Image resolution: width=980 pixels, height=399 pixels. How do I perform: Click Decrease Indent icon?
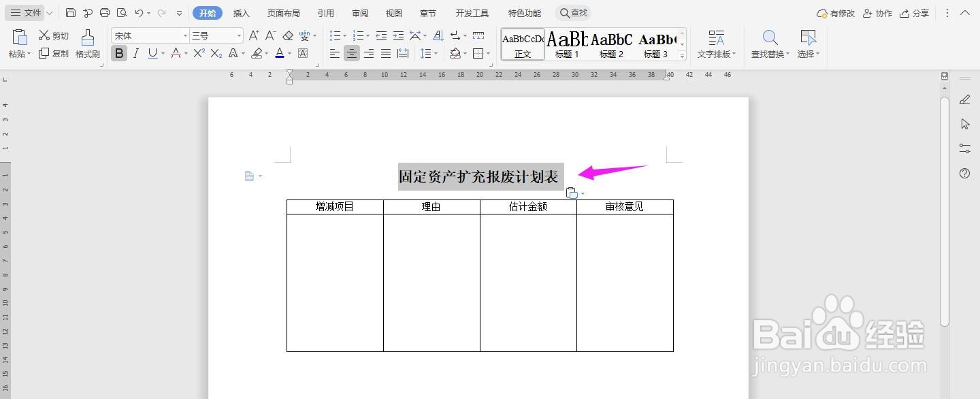pos(381,35)
